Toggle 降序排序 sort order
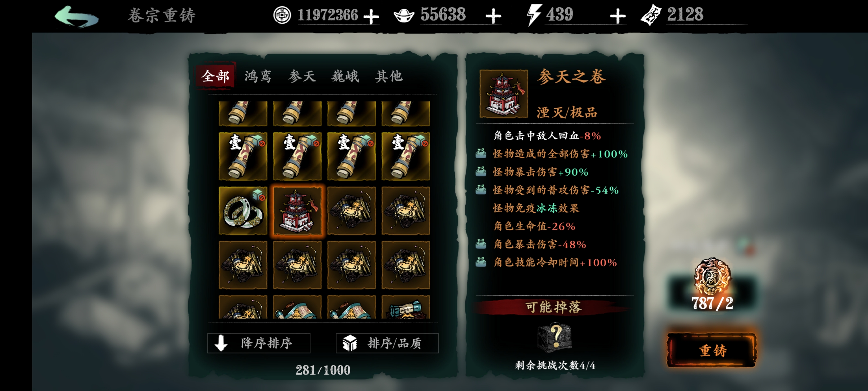The image size is (868, 391). 259,343
